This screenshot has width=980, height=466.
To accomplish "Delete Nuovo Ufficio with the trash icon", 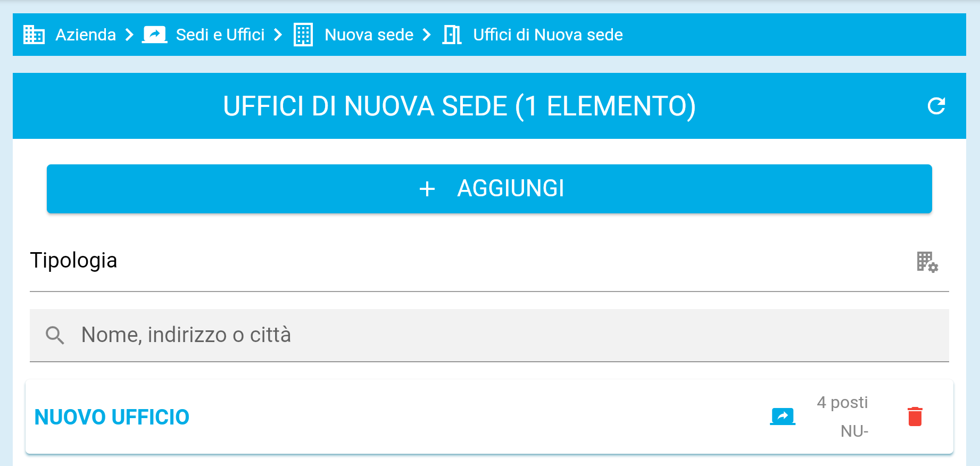I will (x=915, y=417).
